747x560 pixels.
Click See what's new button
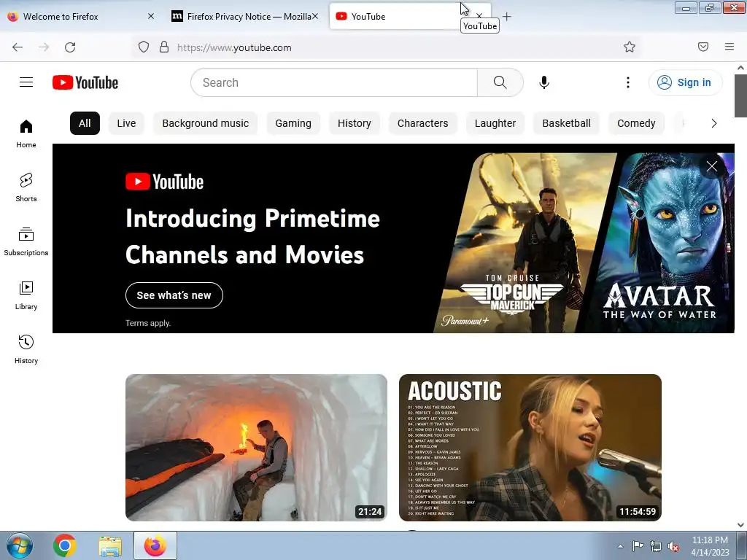pos(174,295)
